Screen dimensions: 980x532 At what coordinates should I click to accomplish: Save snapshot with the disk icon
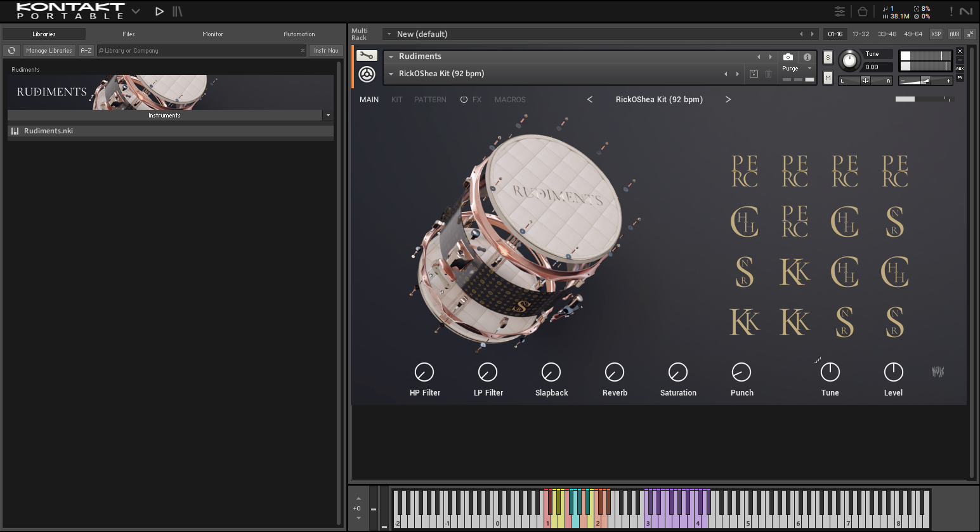[754, 74]
